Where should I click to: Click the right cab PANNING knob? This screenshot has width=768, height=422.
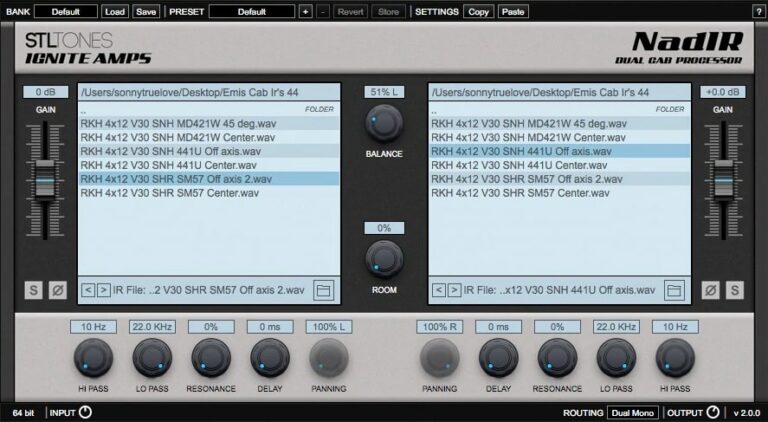pos(439,358)
